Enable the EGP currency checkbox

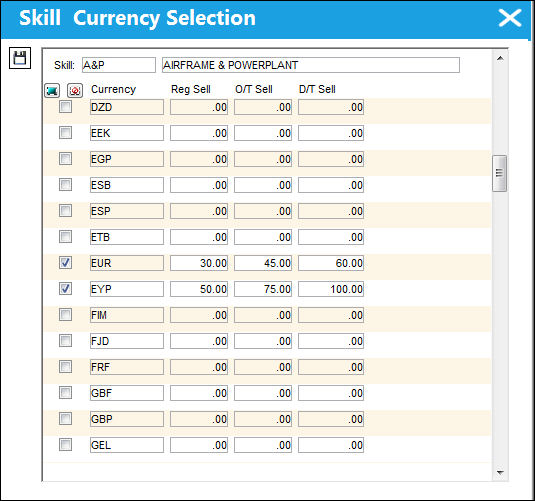(65, 159)
